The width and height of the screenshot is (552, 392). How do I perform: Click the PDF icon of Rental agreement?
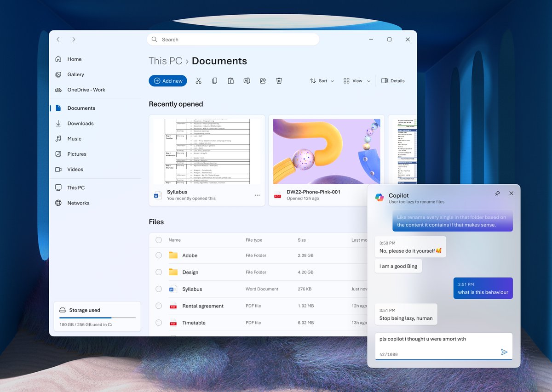[173, 306]
